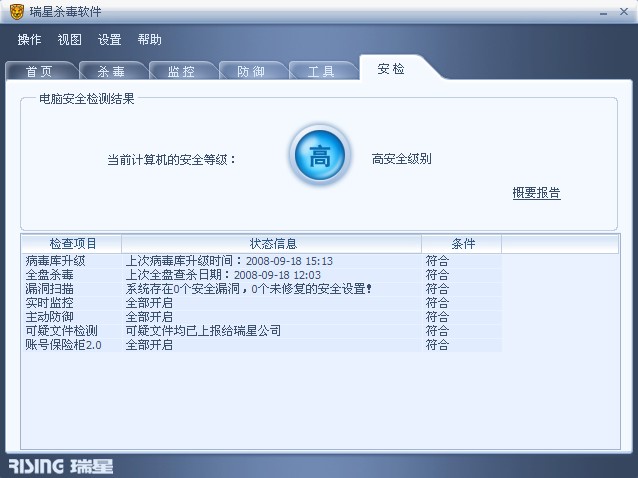Click 全部开启 status in 实时监控 row

(149, 303)
